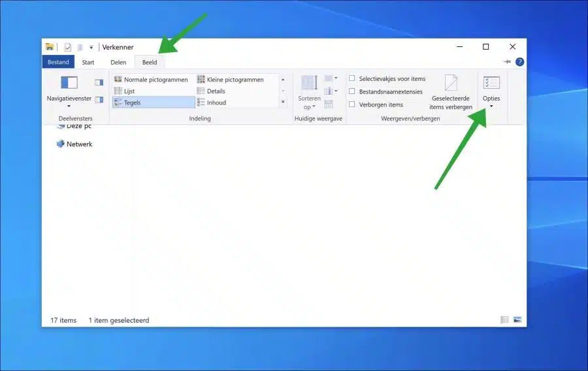The image size is (588, 371).
Task: Close the Verkenner window
Action: coord(513,47)
